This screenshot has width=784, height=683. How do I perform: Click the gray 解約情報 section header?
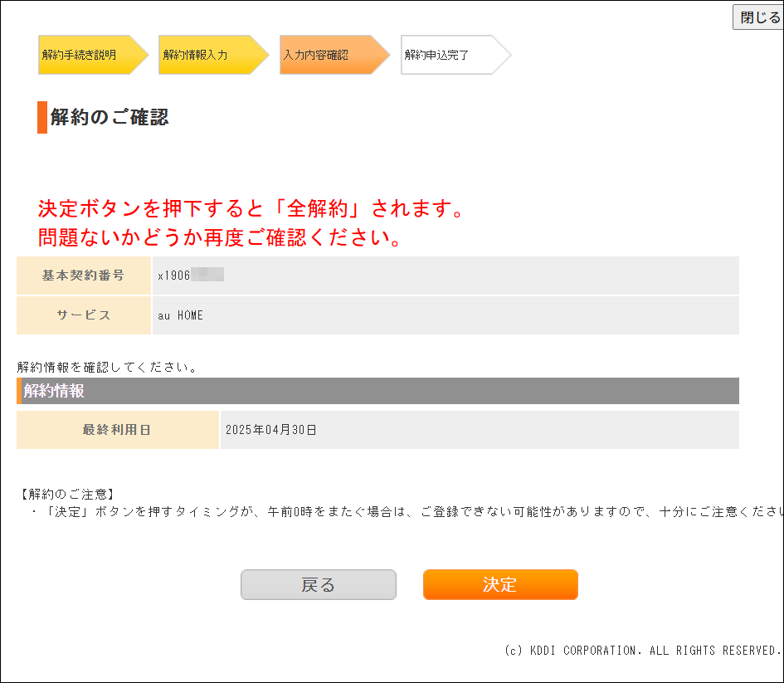click(x=377, y=391)
